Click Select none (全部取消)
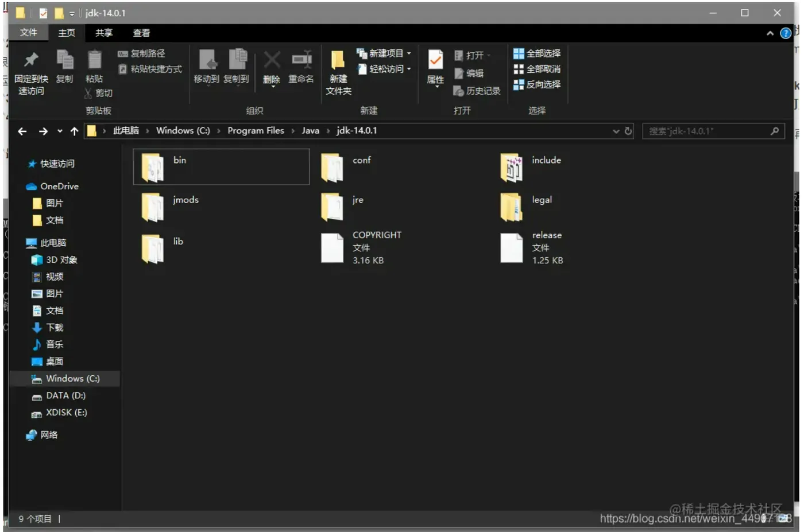 [537, 69]
